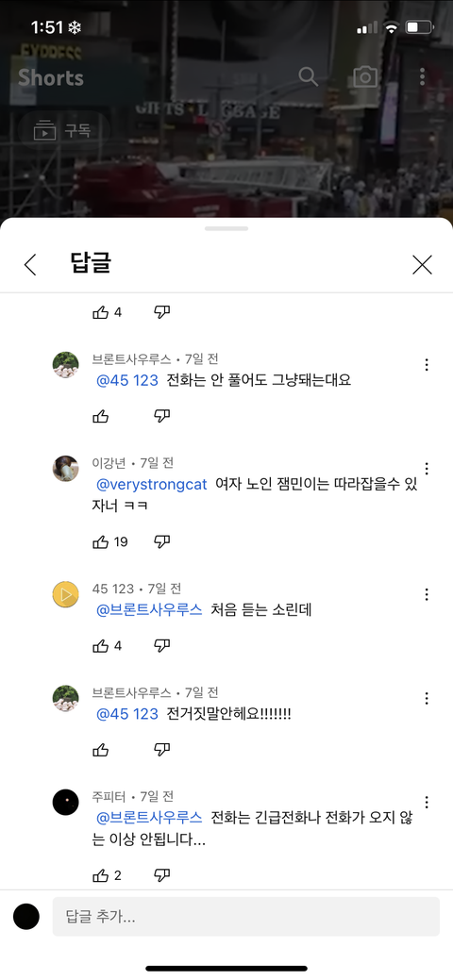Tap @브론트사우루스 mention in 45 123's reply
The image size is (453, 980).
[149, 610]
